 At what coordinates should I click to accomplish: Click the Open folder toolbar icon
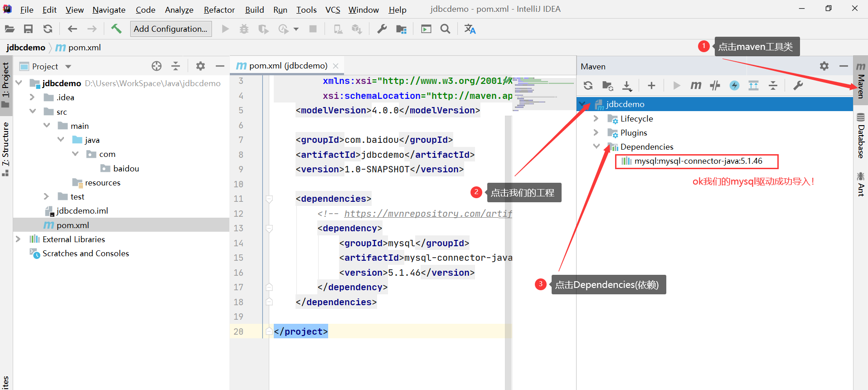coord(10,29)
